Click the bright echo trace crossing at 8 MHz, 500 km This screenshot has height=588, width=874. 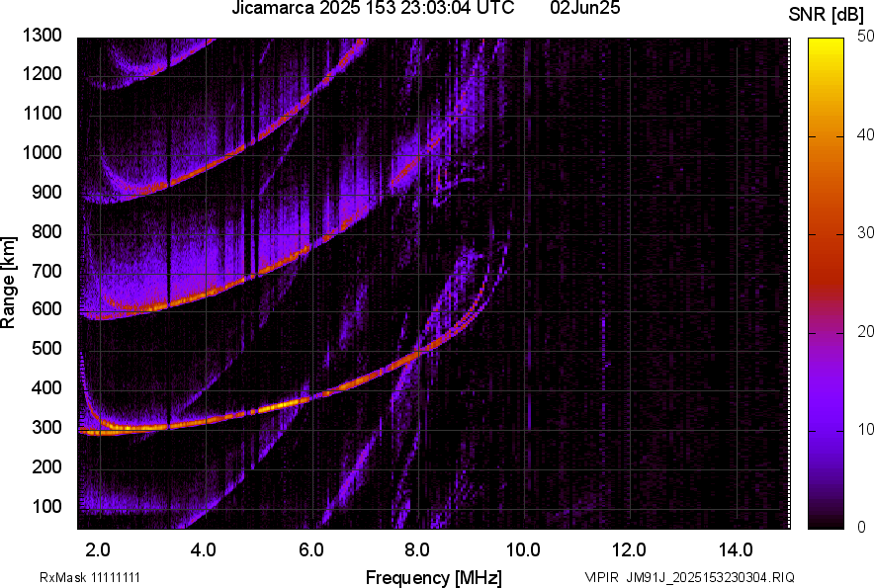coord(418,352)
